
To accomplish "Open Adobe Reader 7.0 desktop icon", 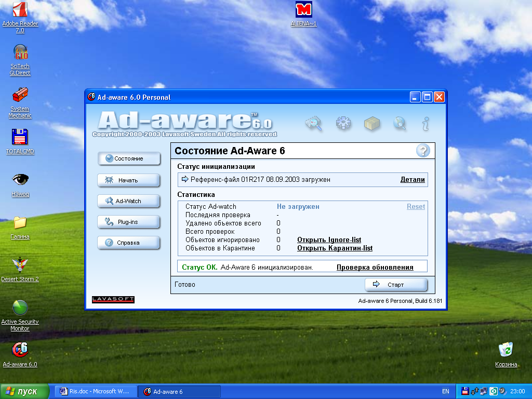I will (20, 18).
